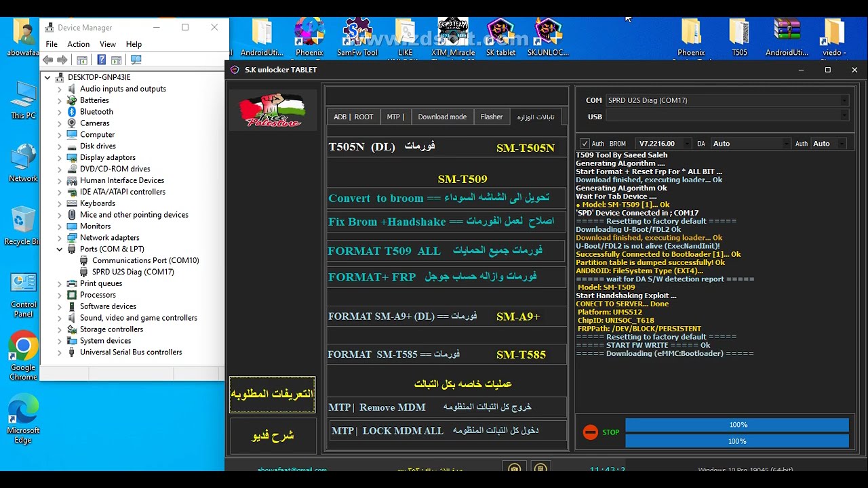Switch to Flasher tab
The height and width of the screenshot is (488, 868).
(x=492, y=117)
